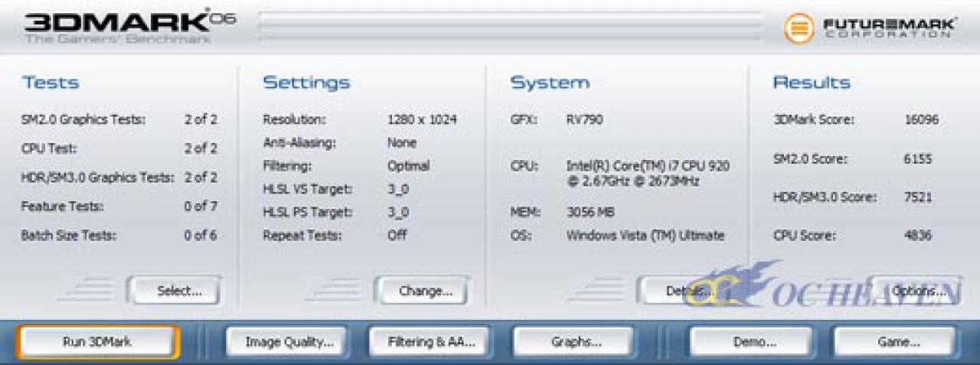
Task: Click the HLSL VS Target value
Action: (398, 189)
